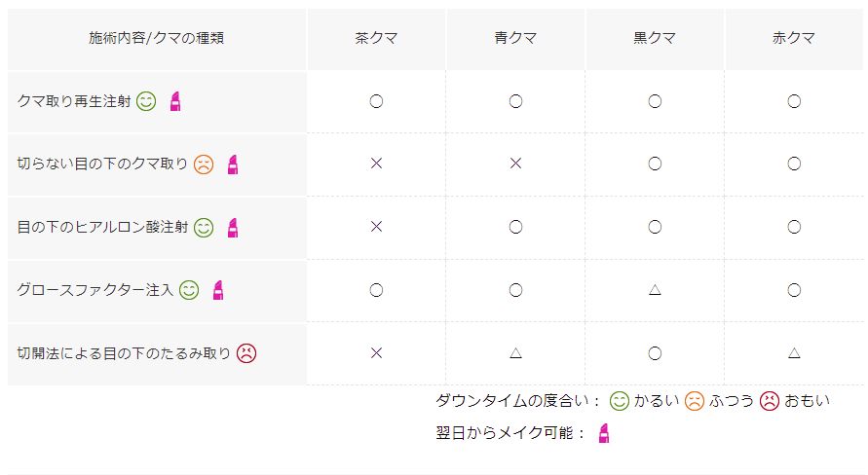Select the 赤クマ column header
The height and width of the screenshot is (475, 868).
[x=794, y=39]
